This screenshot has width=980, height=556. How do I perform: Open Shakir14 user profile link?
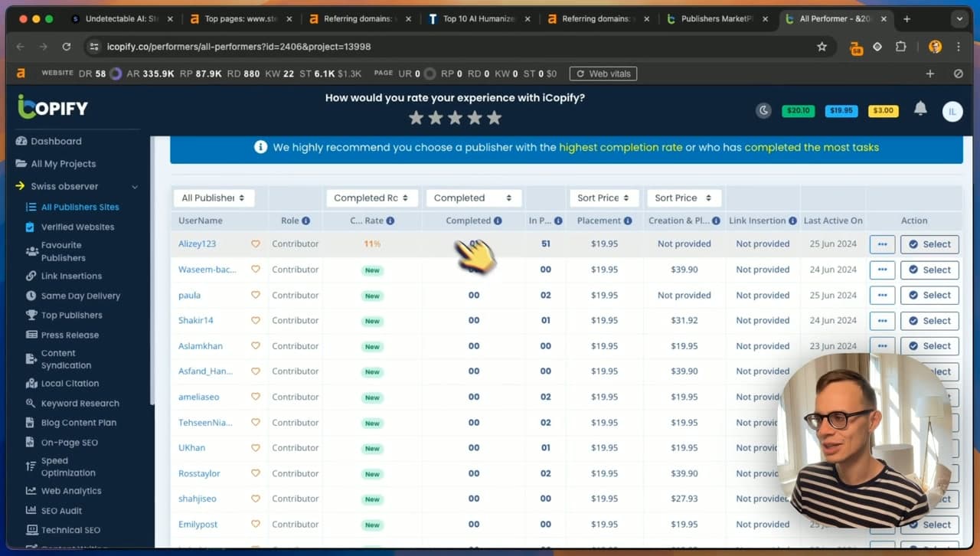coord(196,321)
